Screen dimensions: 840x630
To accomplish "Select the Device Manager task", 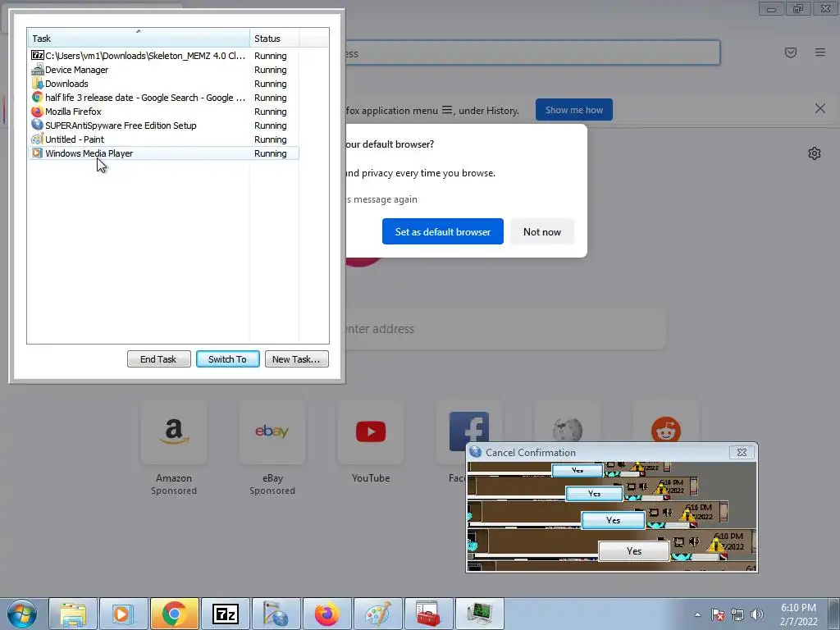I will tap(163, 70).
